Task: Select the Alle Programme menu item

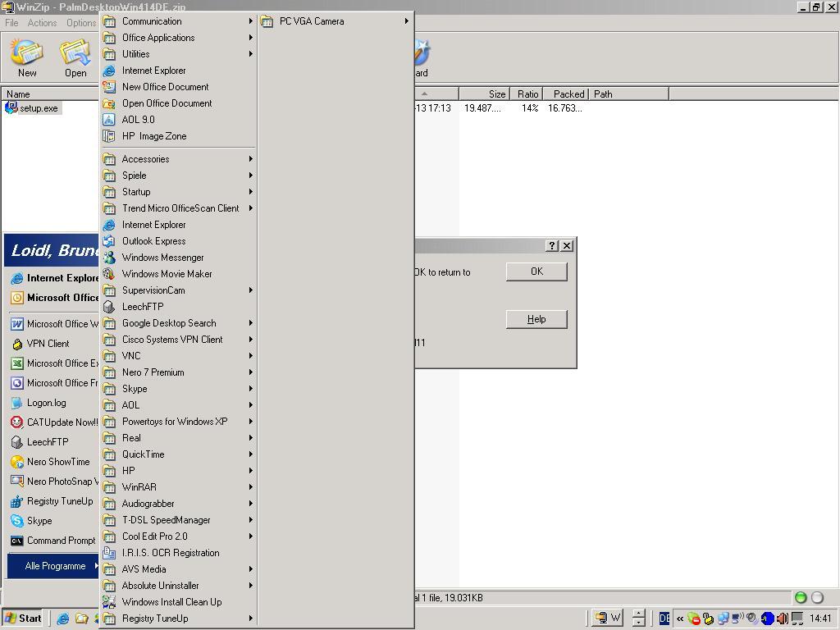Action: 53,566
